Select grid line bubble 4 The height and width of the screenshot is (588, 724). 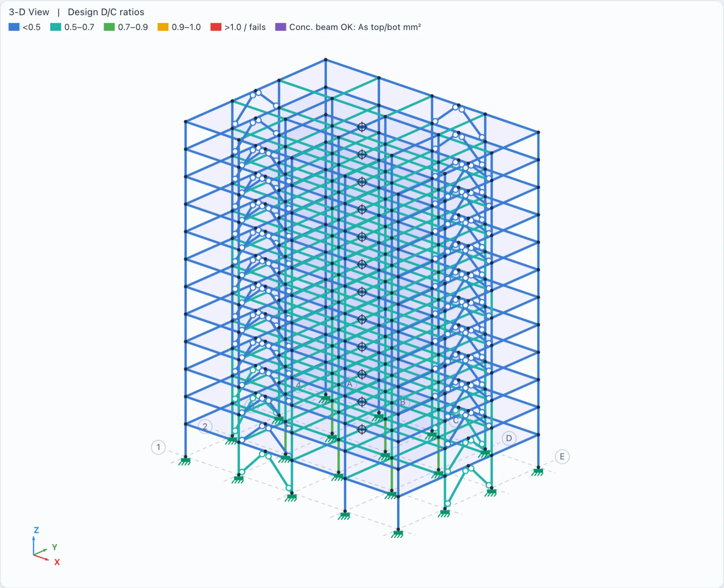[298, 385]
